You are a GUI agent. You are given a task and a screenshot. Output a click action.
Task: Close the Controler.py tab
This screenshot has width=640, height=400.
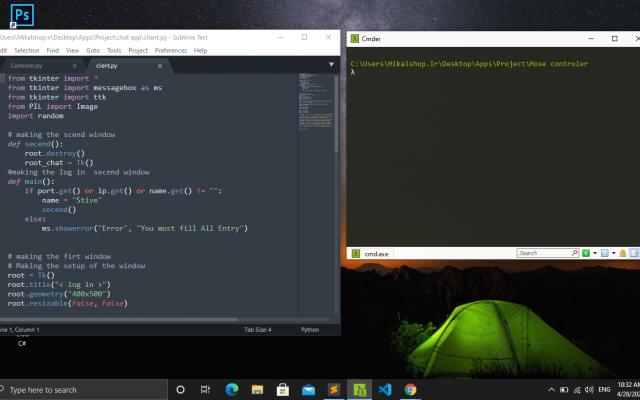coord(74,66)
